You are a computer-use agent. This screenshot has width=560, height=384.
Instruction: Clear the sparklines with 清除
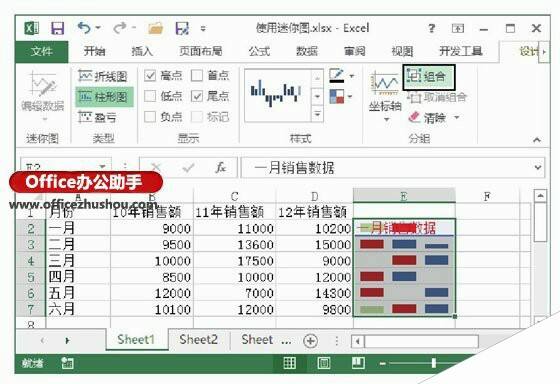tap(429, 118)
